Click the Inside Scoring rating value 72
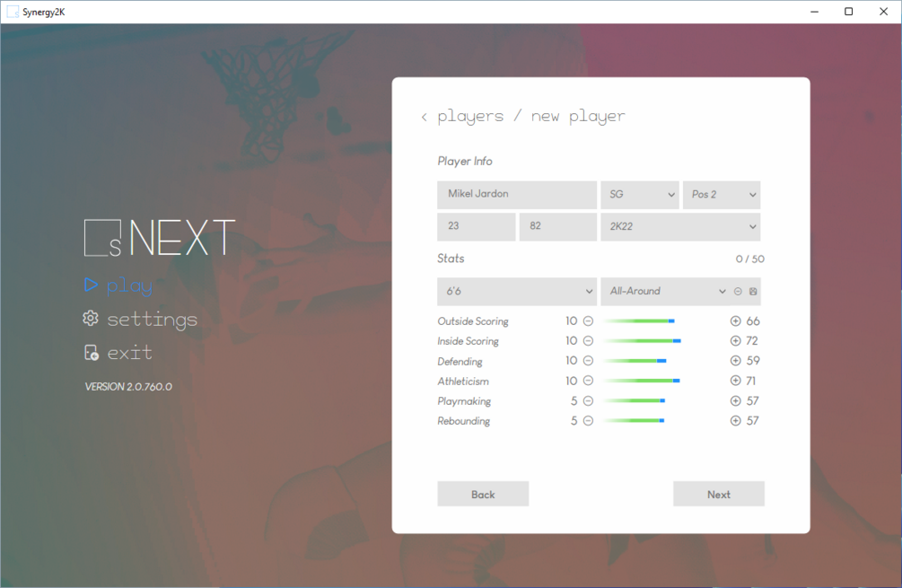Image resolution: width=902 pixels, height=588 pixels. tap(752, 340)
